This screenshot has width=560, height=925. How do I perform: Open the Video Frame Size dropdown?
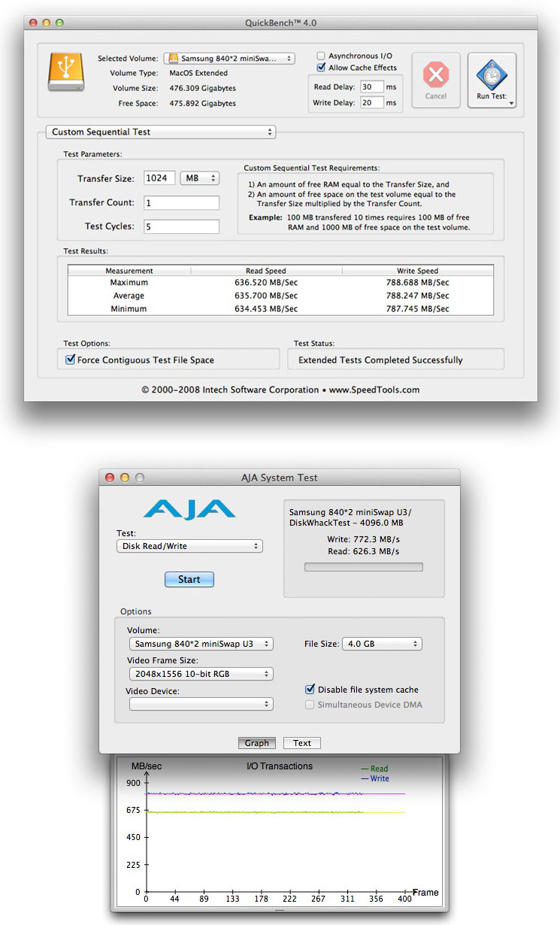click(x=201, y=674)
